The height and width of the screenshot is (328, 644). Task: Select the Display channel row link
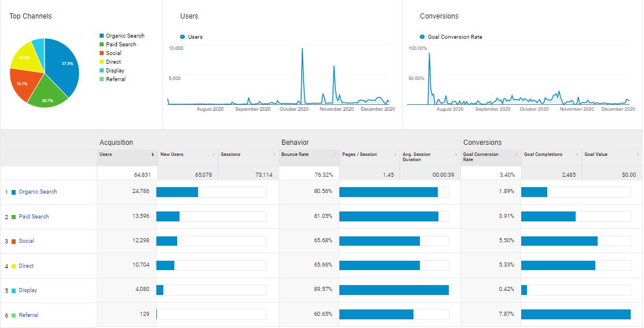coord(28,290)
